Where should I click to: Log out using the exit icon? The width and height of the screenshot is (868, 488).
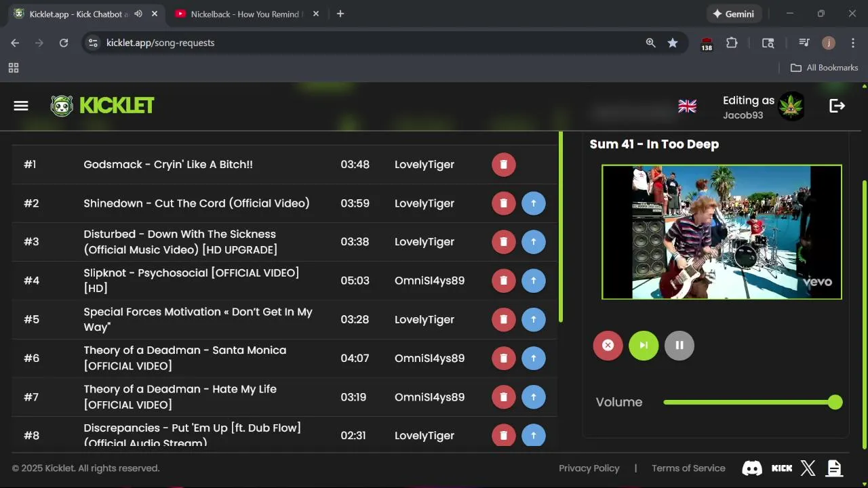(837, 106)
